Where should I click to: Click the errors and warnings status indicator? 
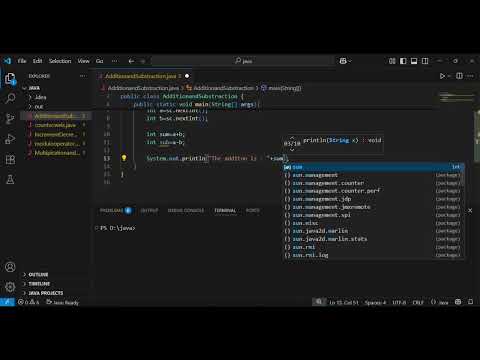pyautogui.click(x=29, y=302)
